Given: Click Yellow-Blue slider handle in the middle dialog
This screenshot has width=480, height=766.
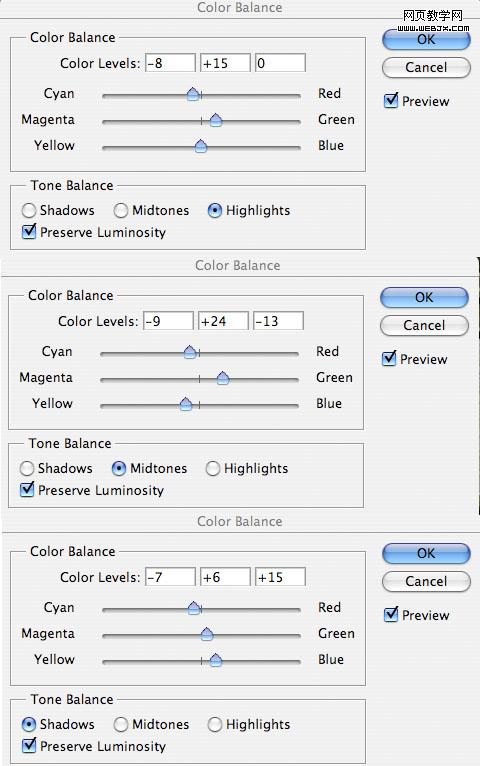Looking at the screenshot, I should (x=186, y=404).
